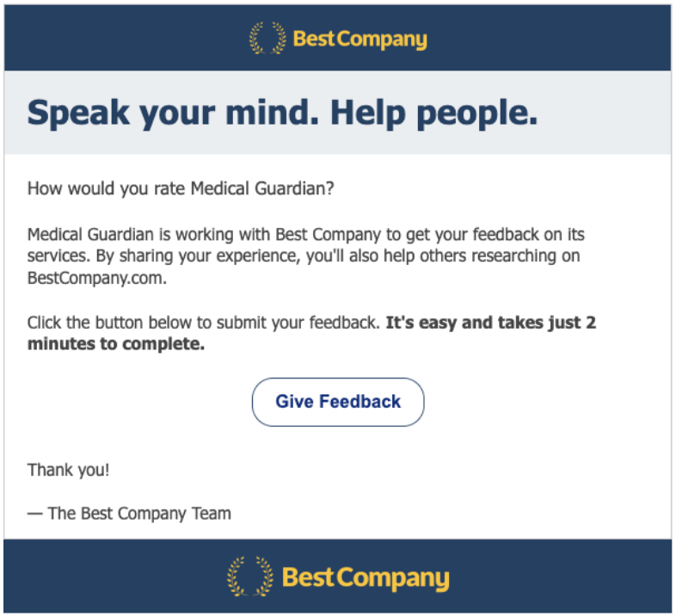The width and height of the screenshot is (676, 616).
Task: Click the 'Medical Guardian is working with' paragraph
Action: 305,256
